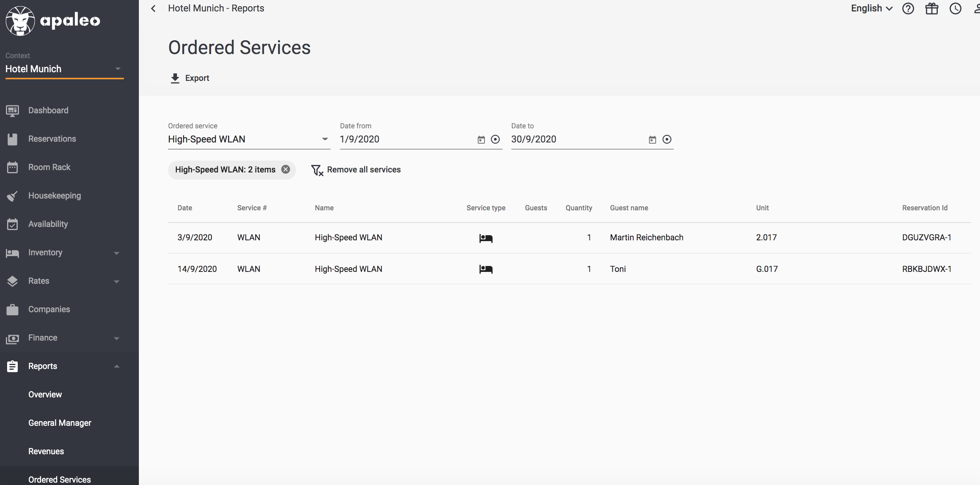
Task: Click the Dashboard monitor icon
Action: coord(12,110)
